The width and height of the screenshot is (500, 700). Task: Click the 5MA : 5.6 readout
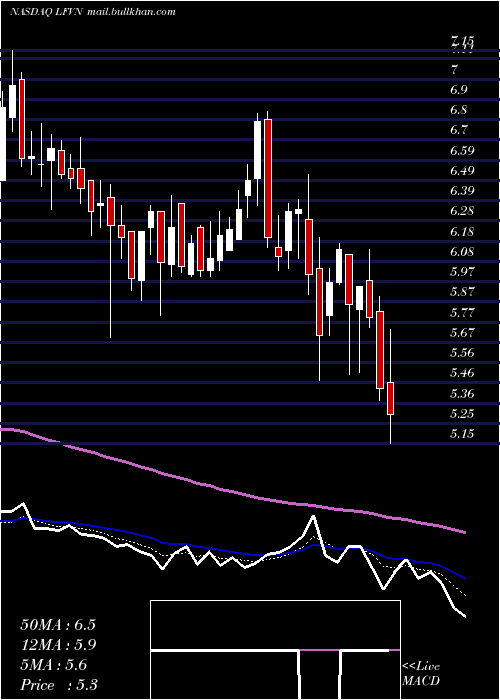54,665
